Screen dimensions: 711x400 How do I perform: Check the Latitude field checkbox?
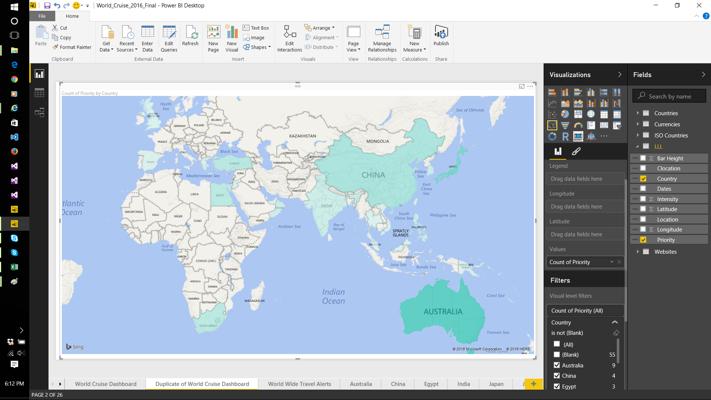(x=643, y=209)
